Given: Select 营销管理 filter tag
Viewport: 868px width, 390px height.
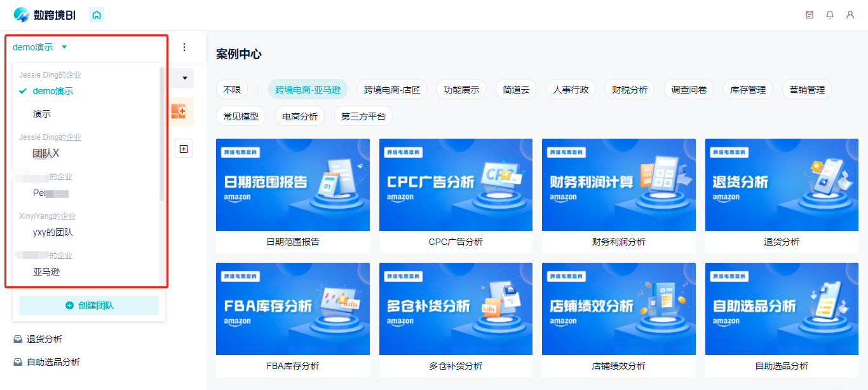Looking at the screenshot, I should click(x=807, y=90).
